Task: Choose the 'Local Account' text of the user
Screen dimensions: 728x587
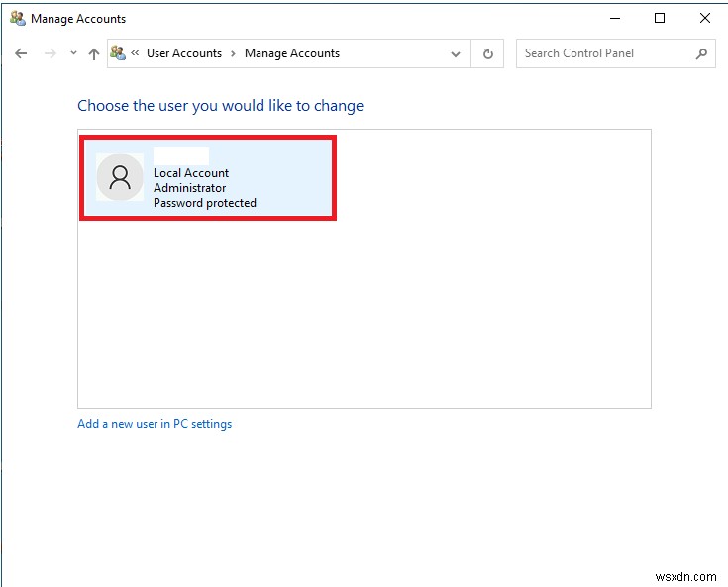Action: (x=191, y=173)
